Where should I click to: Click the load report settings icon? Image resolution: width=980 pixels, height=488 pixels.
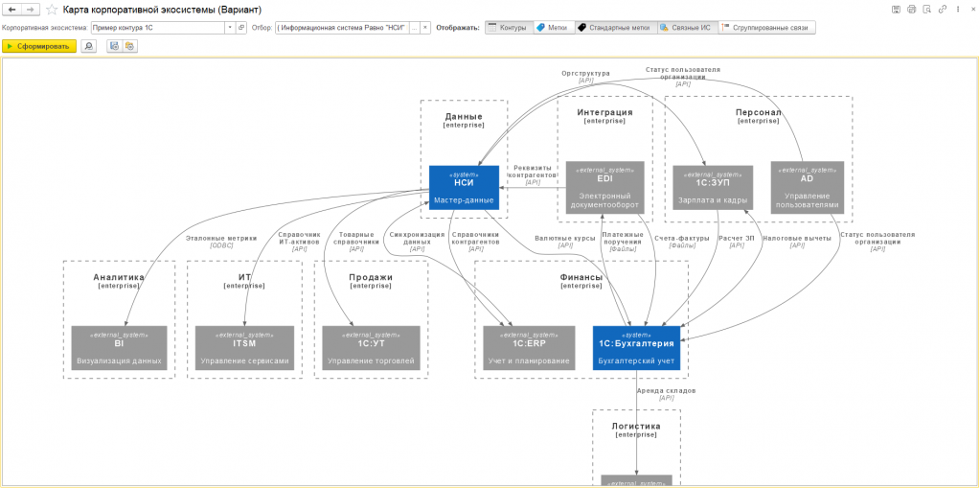129,46
